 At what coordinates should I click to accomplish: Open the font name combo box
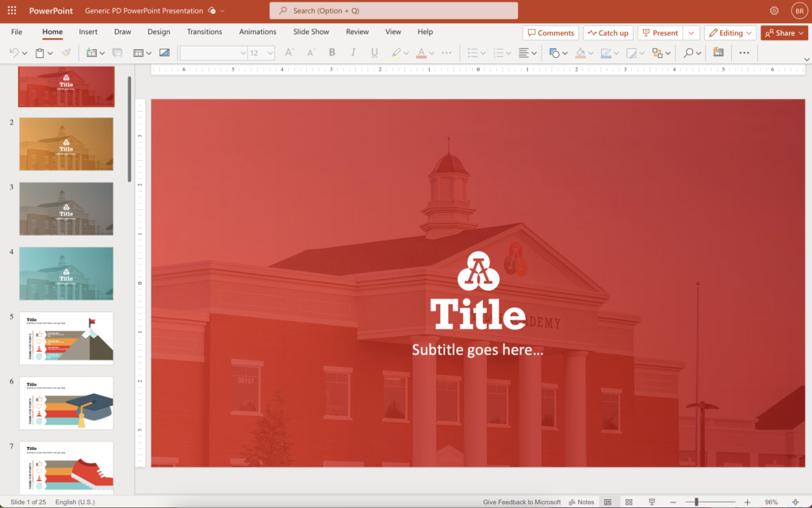213,53
